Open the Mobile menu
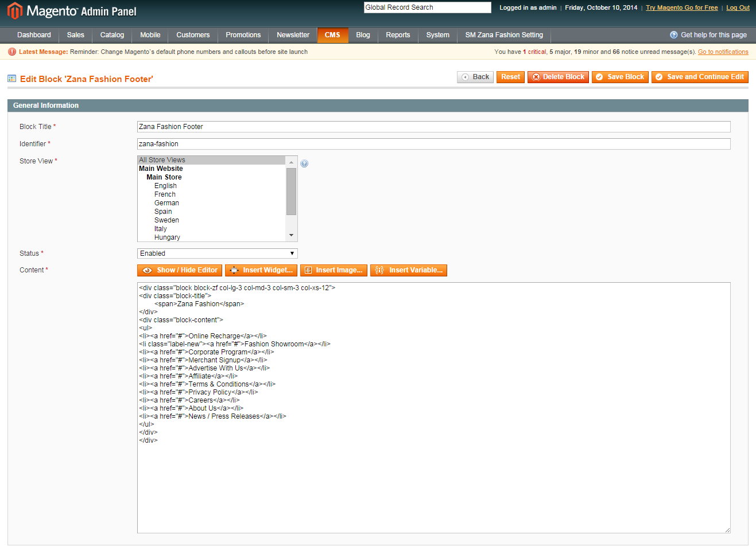The height and width of the screenshot is (550, 756). click(x=150, y=35)
